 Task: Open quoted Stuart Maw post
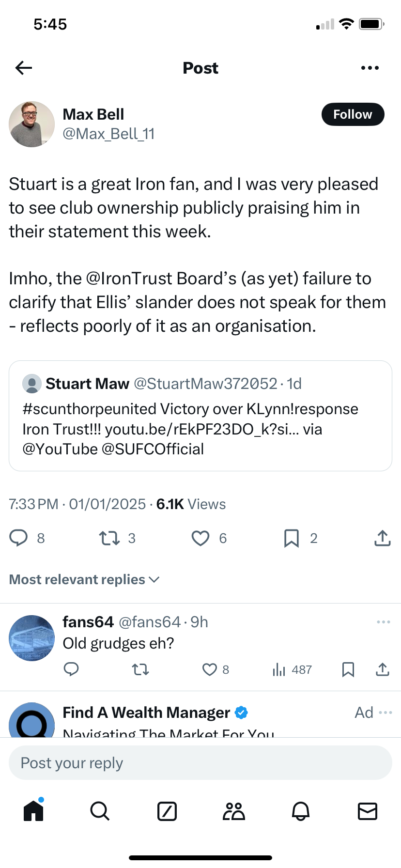click(200, 416)
